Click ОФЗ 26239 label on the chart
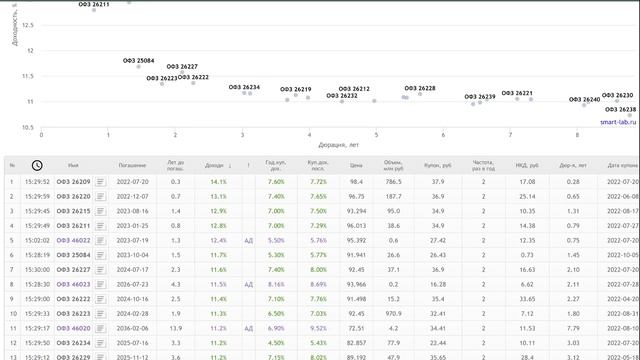Image resolution: width=640 pixels, height=360 pixels. [480, 97]
